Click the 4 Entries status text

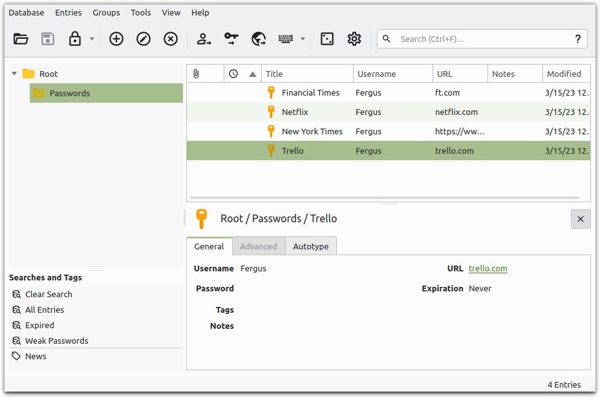[x=564, y=385]
